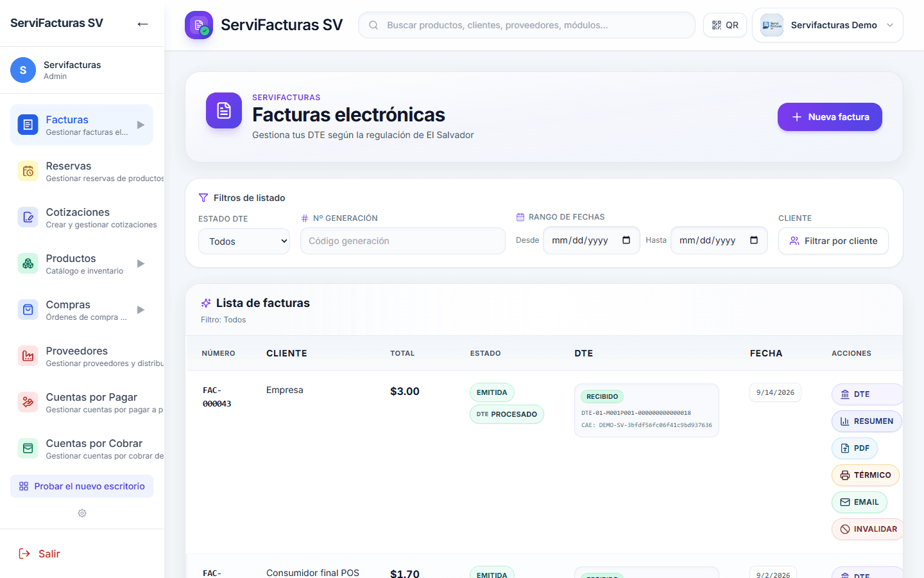Click the Cuentas por Pagar icon
Image resolution: width=924 pixels, height=578 pixels.
click(x=28, y=402)
